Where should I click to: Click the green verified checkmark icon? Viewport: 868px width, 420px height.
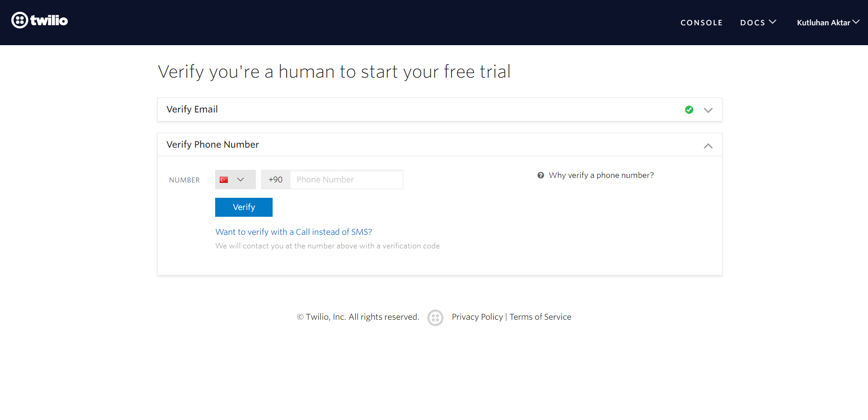coord(689,110)
